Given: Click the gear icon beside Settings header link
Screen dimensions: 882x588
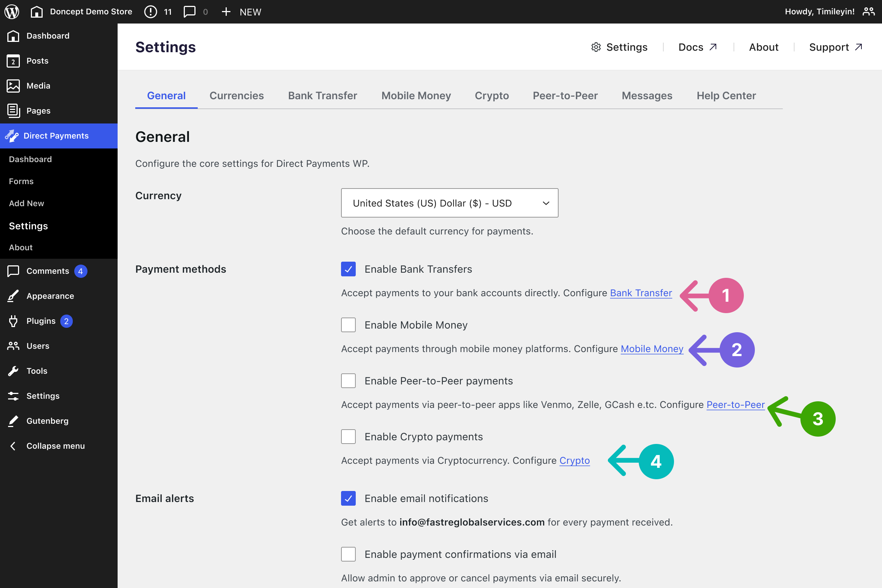Looking at the screenshot, I should pos(596,47).
